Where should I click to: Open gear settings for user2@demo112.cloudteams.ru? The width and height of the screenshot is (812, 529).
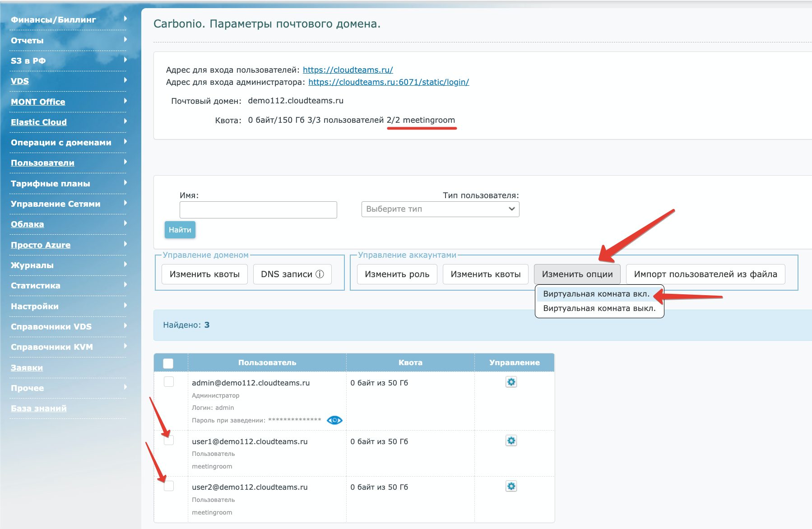pyautogui.click(x=511, y=487)
